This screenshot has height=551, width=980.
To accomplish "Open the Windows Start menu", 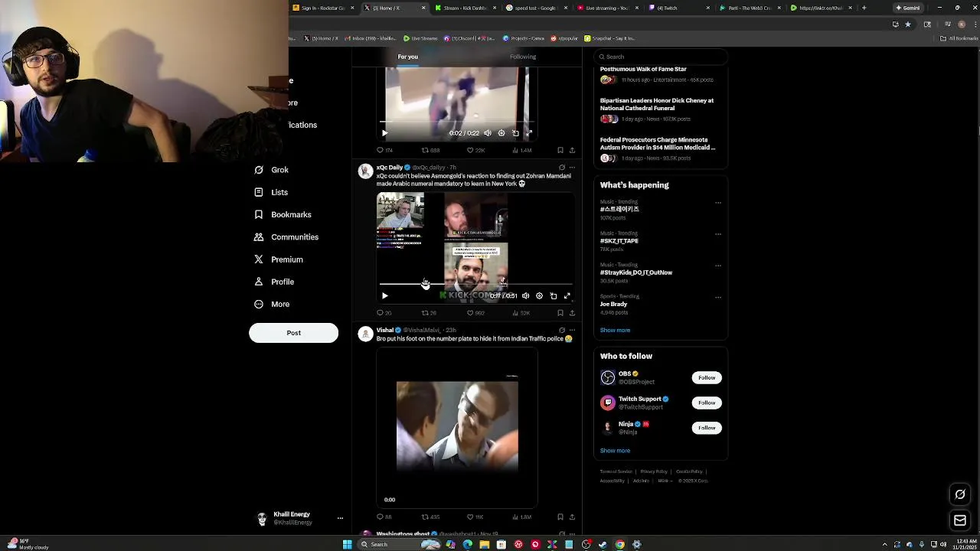I will point(347,545).
